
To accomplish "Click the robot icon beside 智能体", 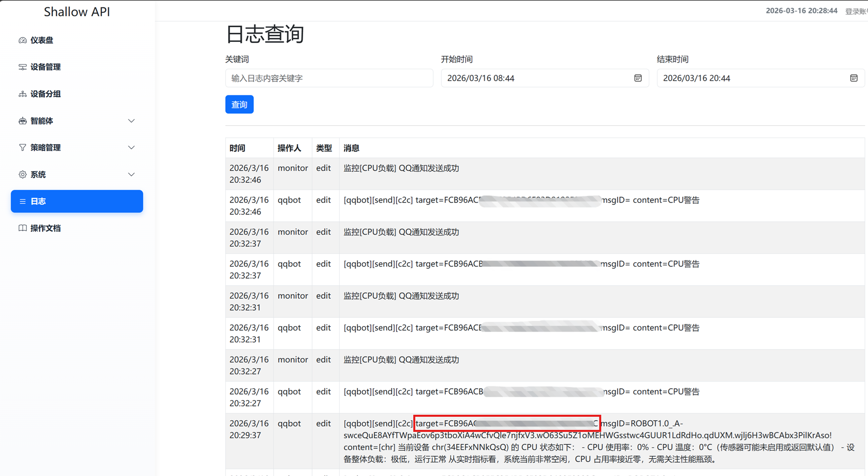I will pos(23,121).
